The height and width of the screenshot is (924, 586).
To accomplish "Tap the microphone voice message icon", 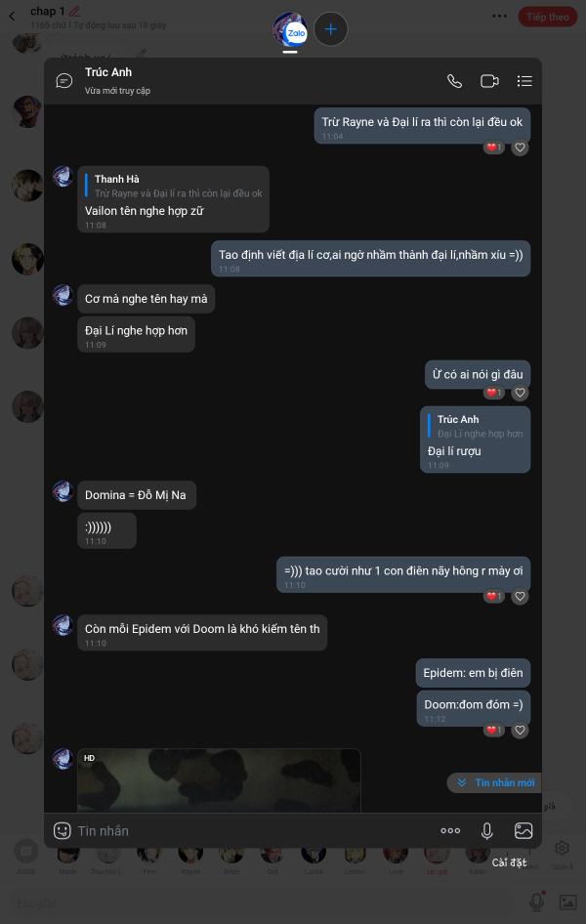I will (486, 830).
